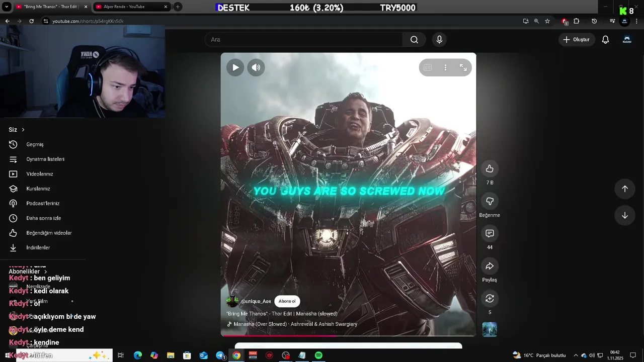
Task: Open the Windows notification center
Action: (x=633, y=355)
